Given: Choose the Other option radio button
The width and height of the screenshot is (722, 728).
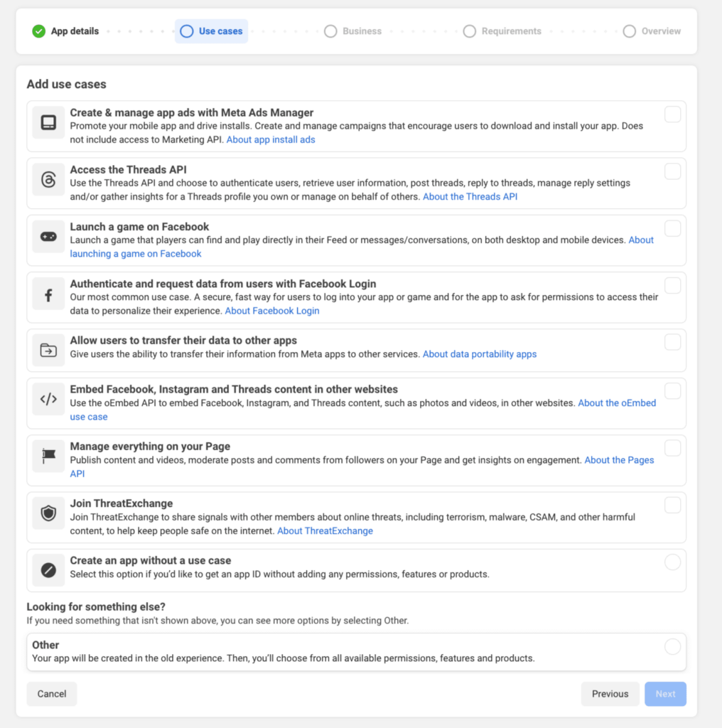Looking at the screenshot, I should click(x=672, y=646).
